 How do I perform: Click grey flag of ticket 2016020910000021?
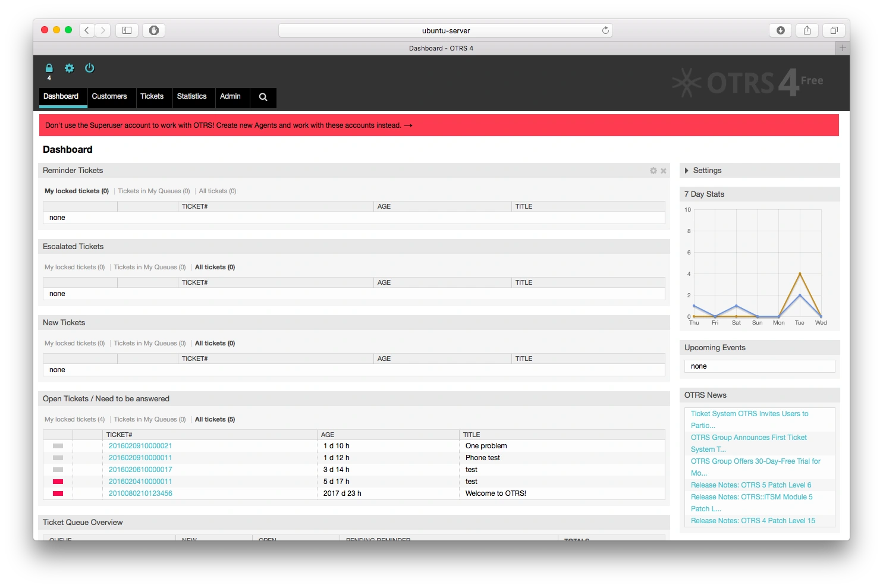pyautogui.click(x=58, y=446)
